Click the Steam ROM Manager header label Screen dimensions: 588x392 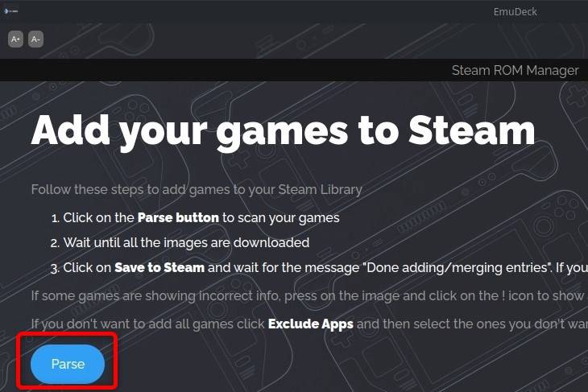(515, 70)
